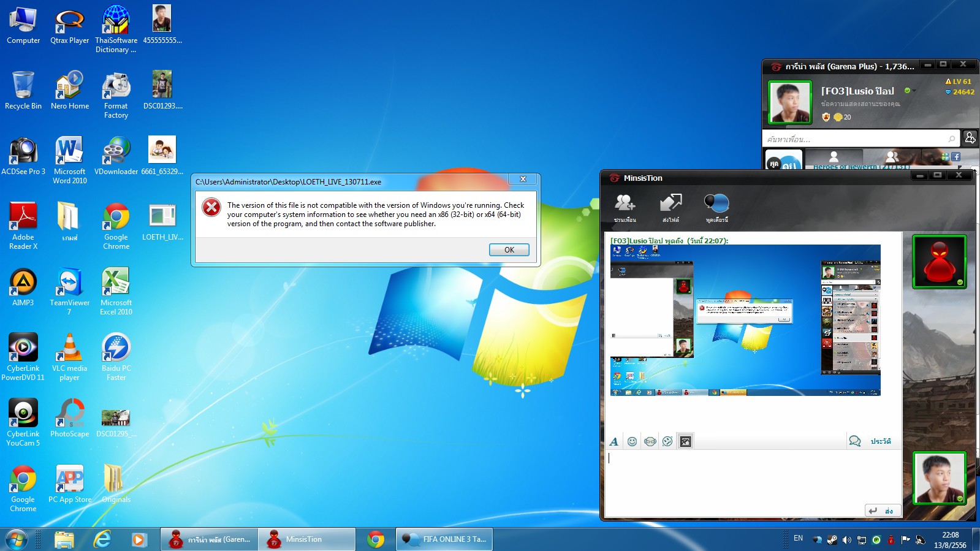
Task: Open Windows Explorer from taskbar
Action: (x=64, y=539)
